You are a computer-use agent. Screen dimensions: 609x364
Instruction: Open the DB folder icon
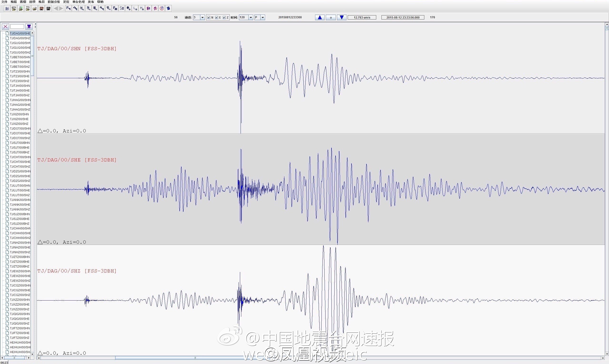21,8
